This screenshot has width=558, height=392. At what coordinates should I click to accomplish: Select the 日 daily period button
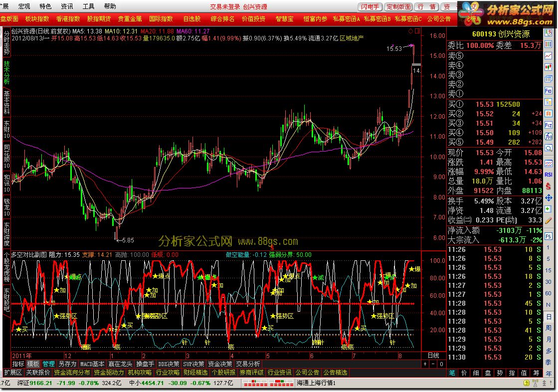coord(549,317)
